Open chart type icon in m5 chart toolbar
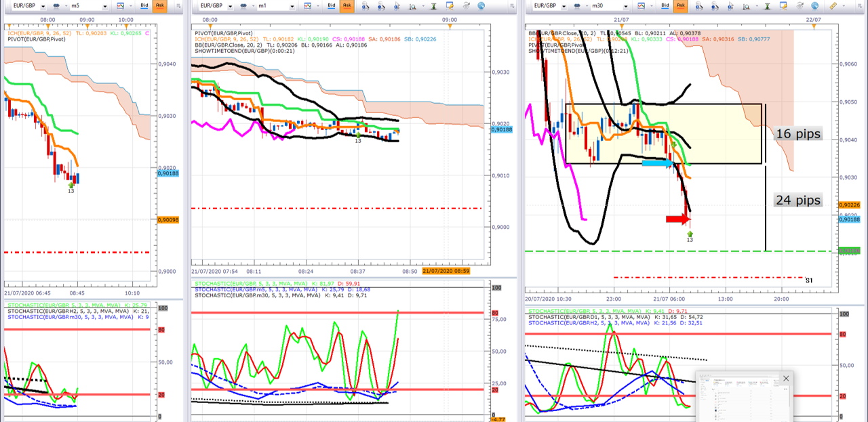The image size is (868, 422). [x=120, y=5]
